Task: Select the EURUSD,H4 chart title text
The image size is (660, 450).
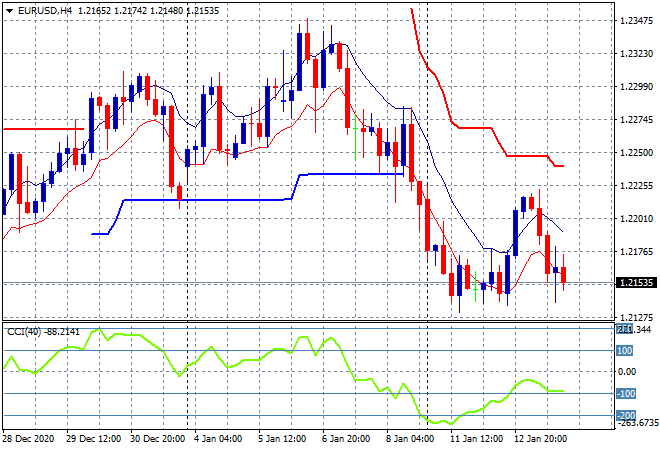Action: click(x=45, y=11)
